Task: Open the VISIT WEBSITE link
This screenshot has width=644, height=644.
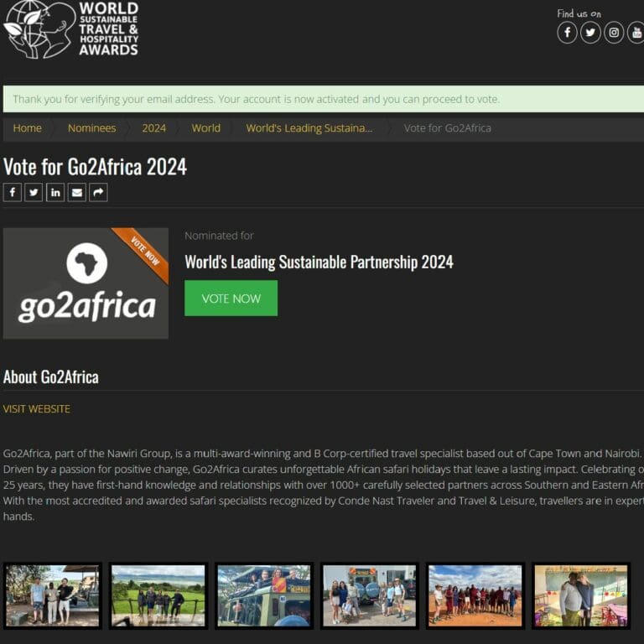Action: (x=37, y=409)
